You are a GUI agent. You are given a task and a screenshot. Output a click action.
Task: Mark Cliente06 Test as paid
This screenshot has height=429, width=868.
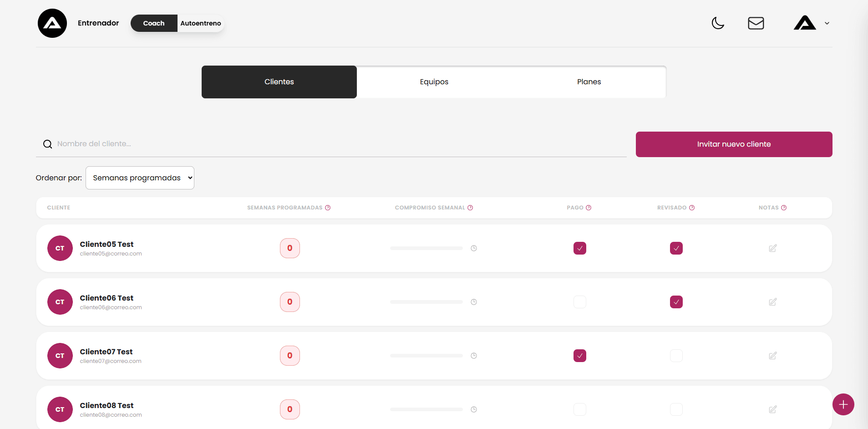click(579, 302)
